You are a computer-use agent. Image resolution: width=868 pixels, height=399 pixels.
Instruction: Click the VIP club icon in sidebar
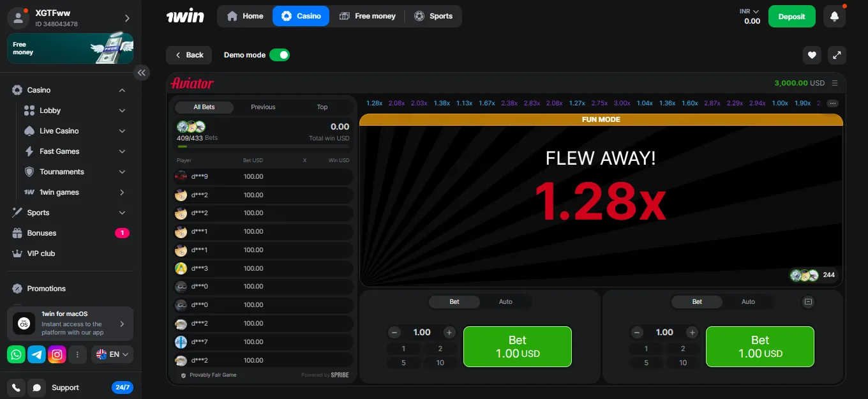[16, 253]
